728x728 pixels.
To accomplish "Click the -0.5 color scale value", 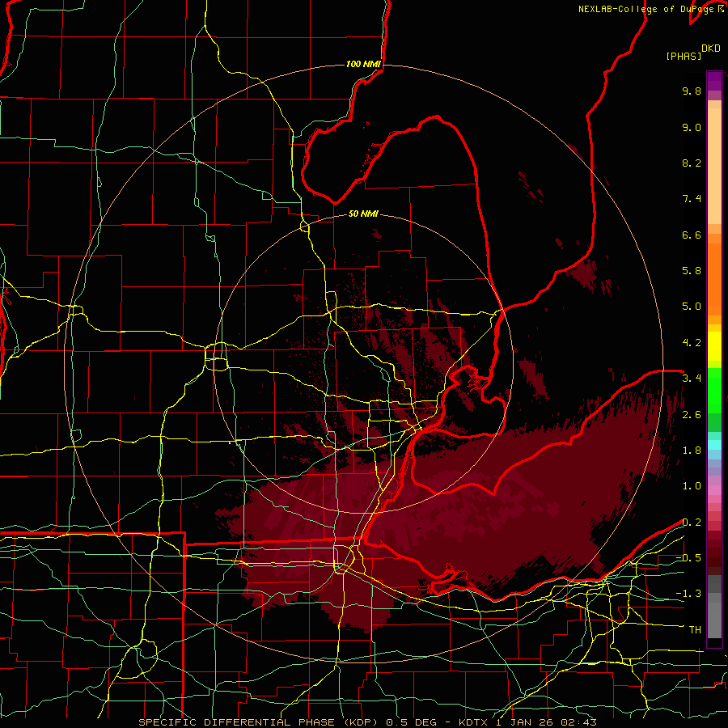I will [688, 558].
